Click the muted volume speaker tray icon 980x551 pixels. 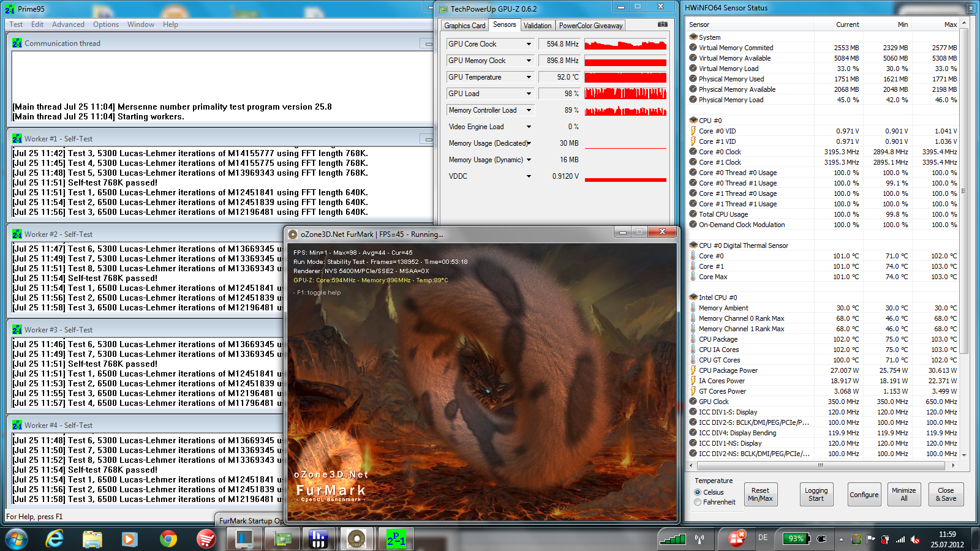[916, 539]
